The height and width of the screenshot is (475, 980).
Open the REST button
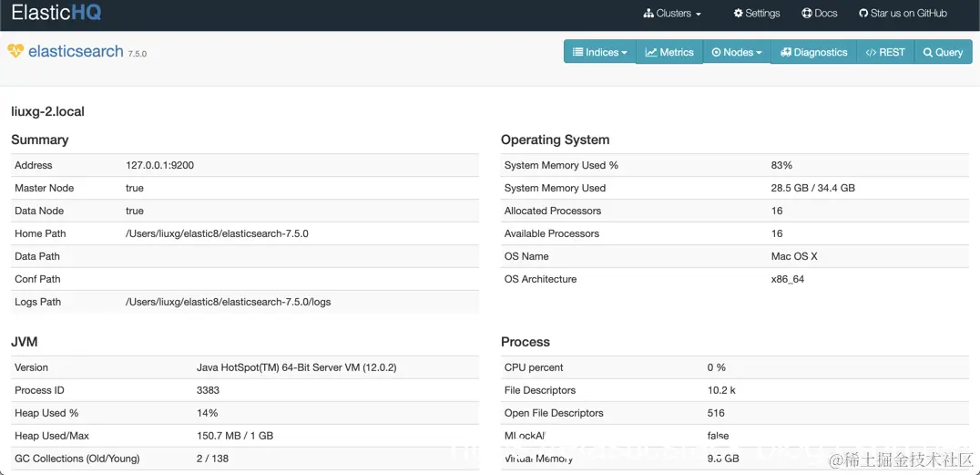(885, 52)
